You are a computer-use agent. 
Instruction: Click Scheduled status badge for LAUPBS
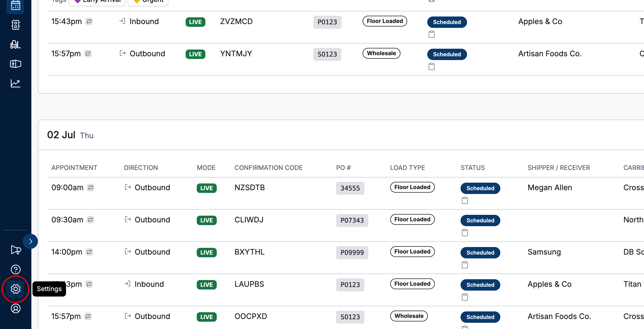(480, 285)
